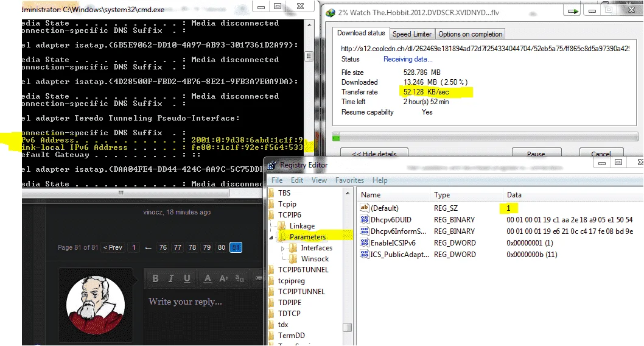
Task: Select the TCPIP6 key in registry tree
Action: tap(290, 214)
